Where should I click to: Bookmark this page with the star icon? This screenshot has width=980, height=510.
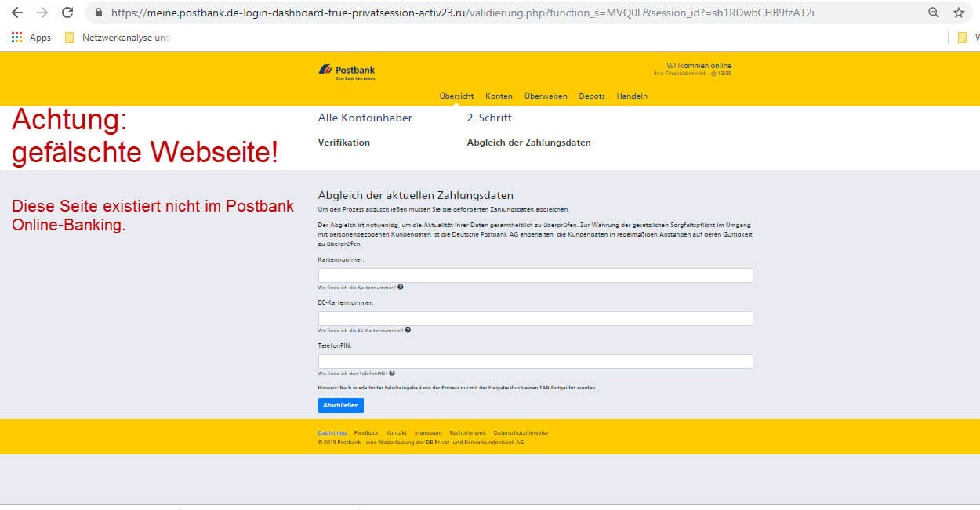click(x=959, y=13)
